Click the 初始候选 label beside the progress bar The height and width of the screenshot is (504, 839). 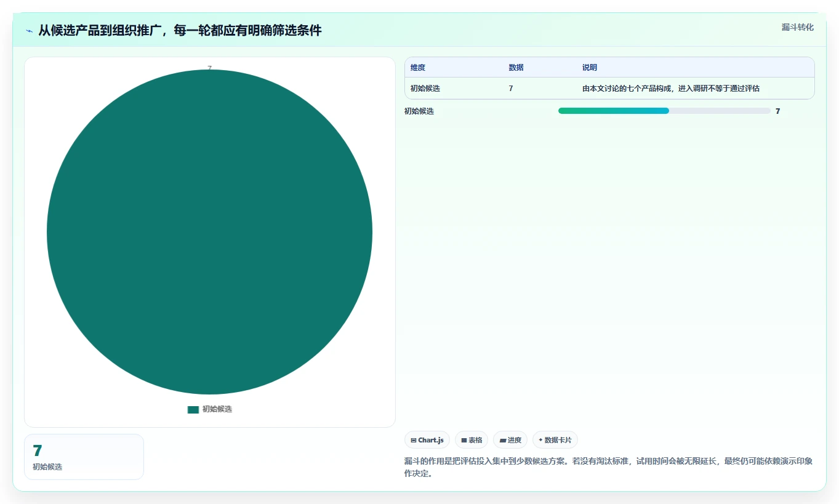[x=419, y=111]
